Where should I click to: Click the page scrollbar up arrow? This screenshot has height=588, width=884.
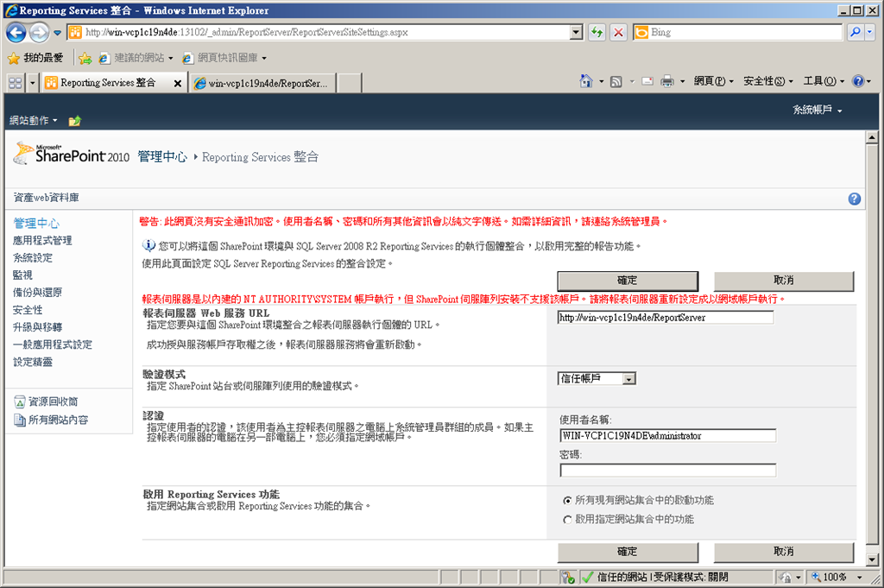pos(872,137)
